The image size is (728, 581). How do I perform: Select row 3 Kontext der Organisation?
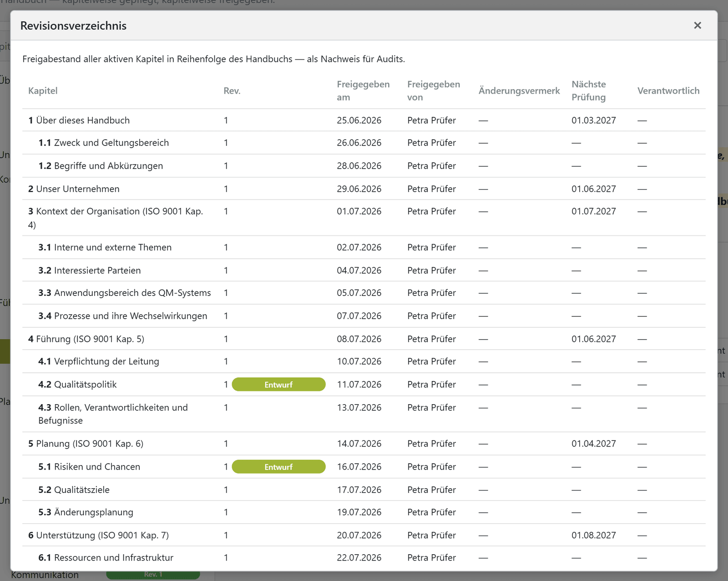pyautogui.click(x=364, y=218)
